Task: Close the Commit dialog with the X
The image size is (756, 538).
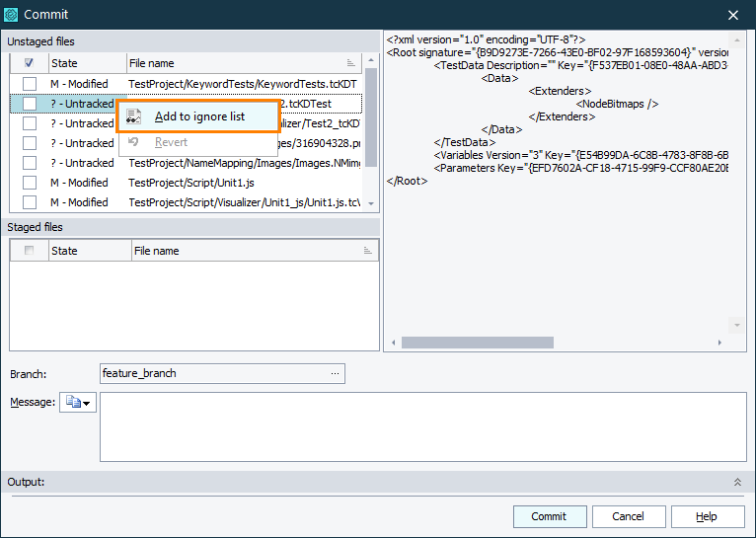Action: pyautogui.click(x=733, y=14)
